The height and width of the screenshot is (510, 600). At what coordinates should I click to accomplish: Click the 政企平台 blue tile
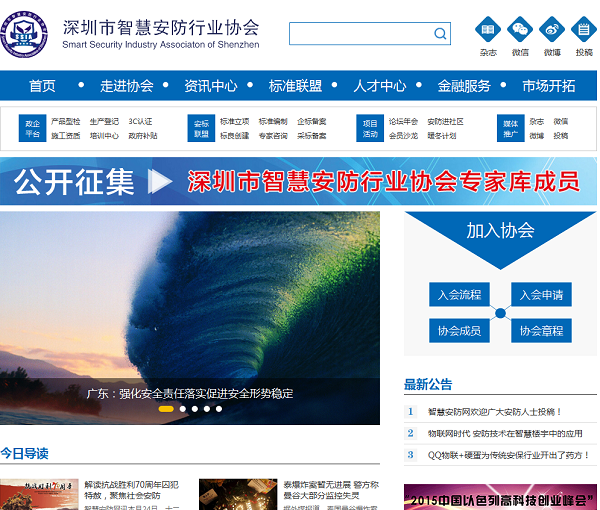tap(33, 128)
